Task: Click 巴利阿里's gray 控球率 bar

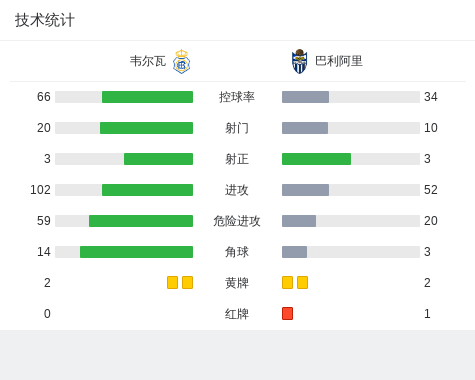Action: click(305, 97)
